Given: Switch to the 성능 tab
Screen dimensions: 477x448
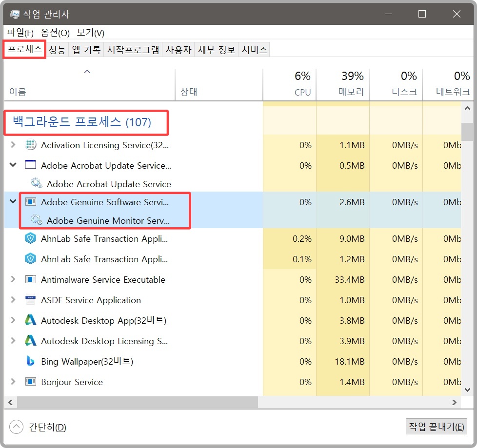Looking at the screenshot, I should [x=57, y=50].
